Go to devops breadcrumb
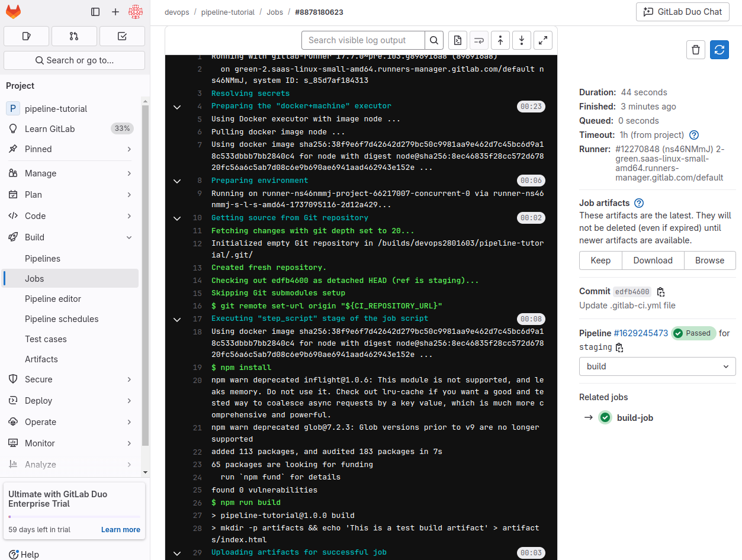The height and width of the screenshot is (560, 742). tap(177, 12)
